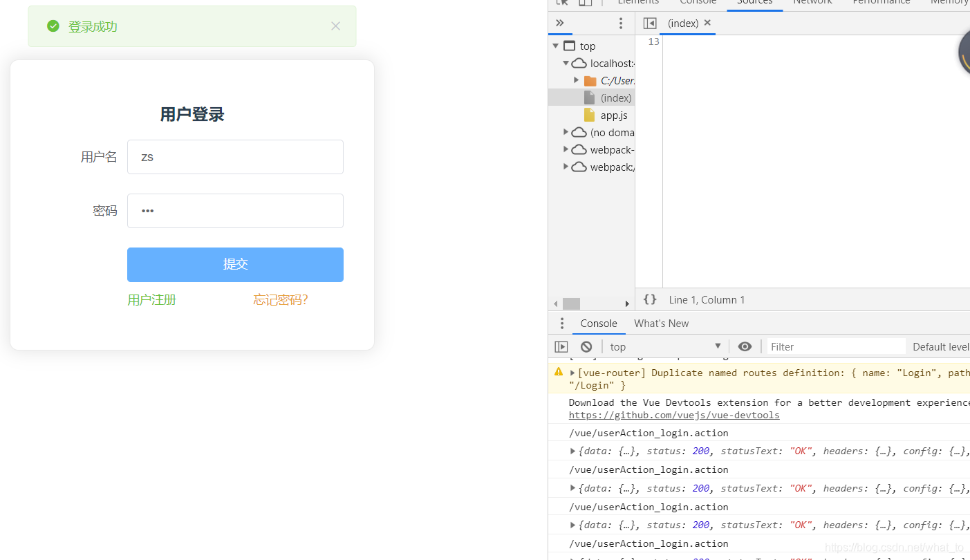Image resolution: width=970 pixels, height=560 pixels.
Task: Click the yellow app.js file icon
Action: click(x=590, y=115)
